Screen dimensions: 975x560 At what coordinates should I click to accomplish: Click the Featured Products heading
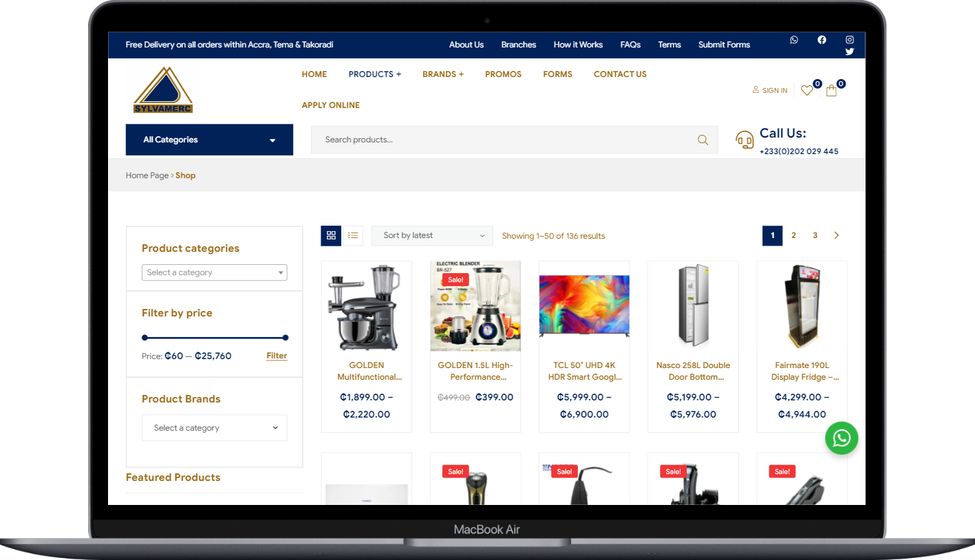pos(173,477)
